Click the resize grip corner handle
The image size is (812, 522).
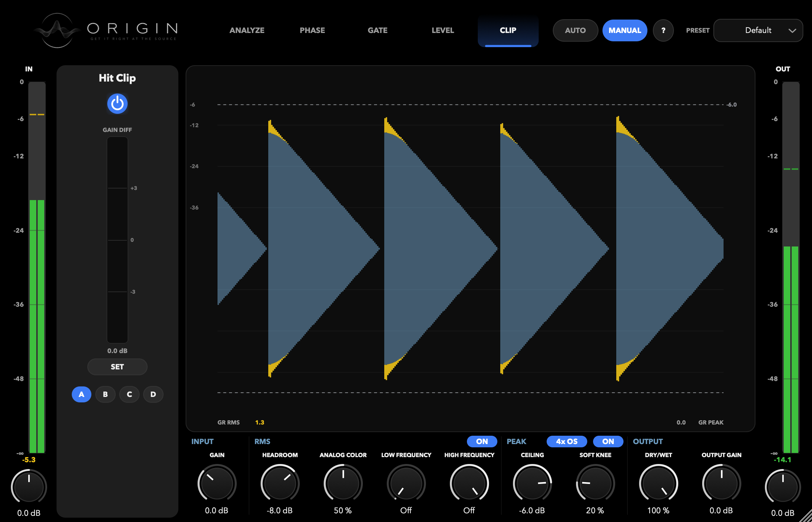pos(805,516)
